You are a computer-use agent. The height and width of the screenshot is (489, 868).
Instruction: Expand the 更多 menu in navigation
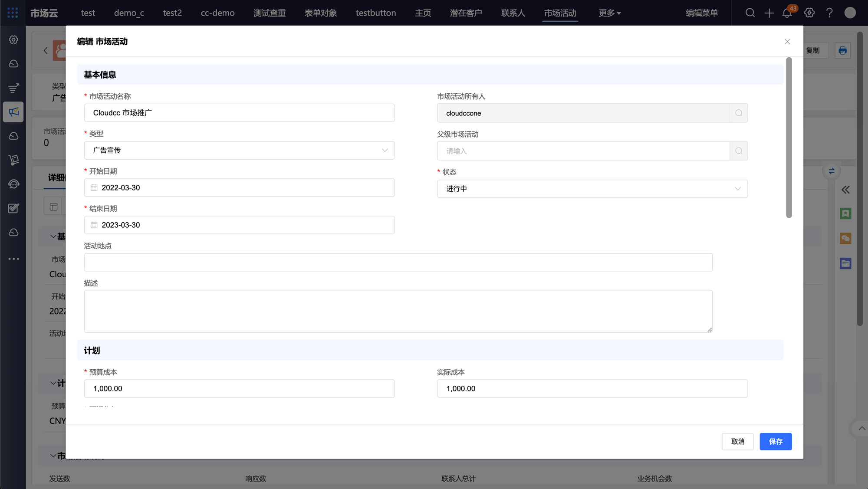(609, 13)
